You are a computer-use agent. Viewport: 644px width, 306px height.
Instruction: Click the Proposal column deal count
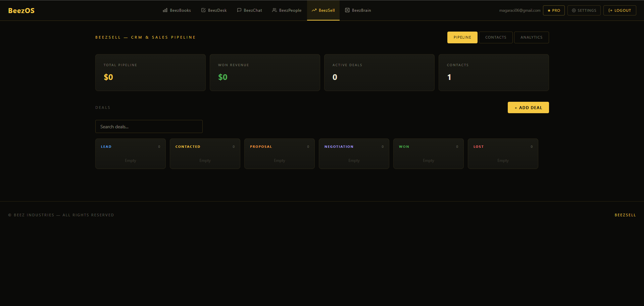coord(308,147)
